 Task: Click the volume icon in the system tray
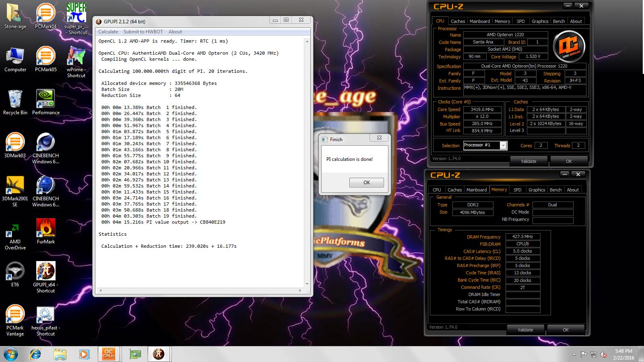coord(603,354)
